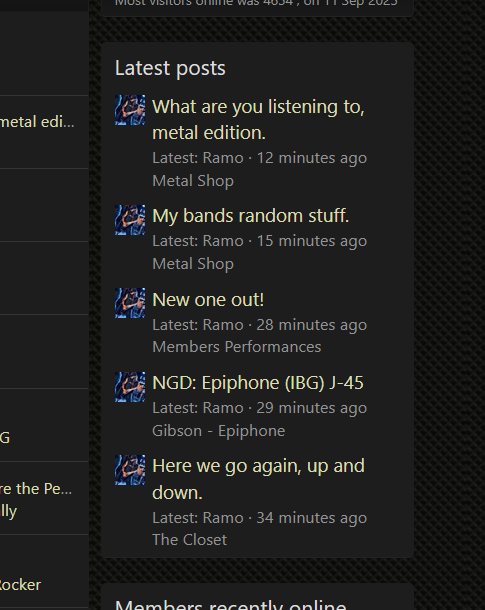Viewport: 485px width, 610px height.
Task: Open 'Here we go again, up and down.' thread
Action: click(258, 479)
